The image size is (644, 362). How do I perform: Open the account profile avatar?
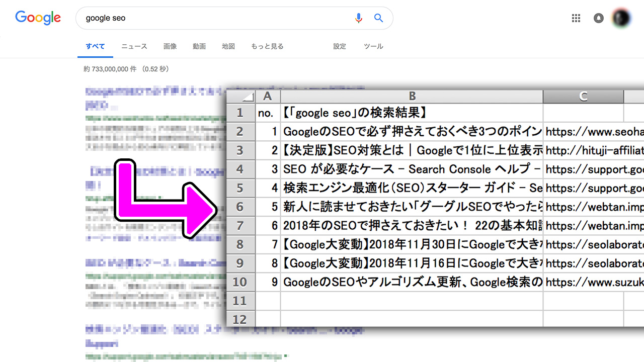tap(621, 18)
